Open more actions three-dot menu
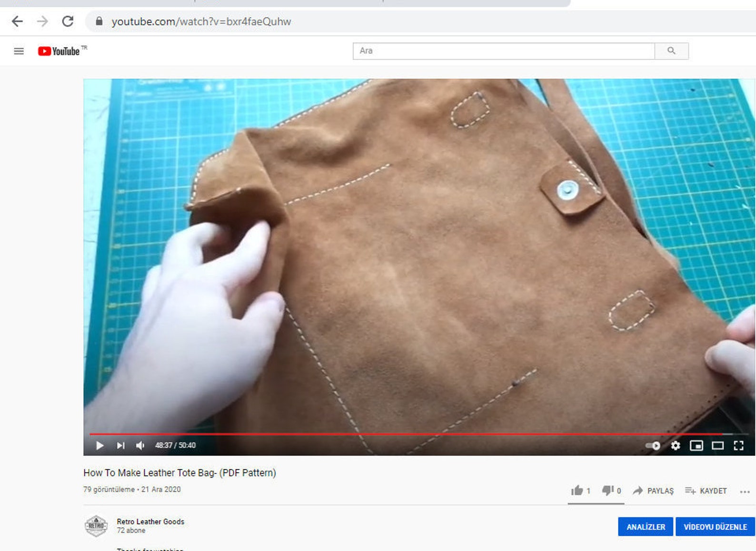The width and height of the screenshot is (756, 551). (x=745, y=492)
